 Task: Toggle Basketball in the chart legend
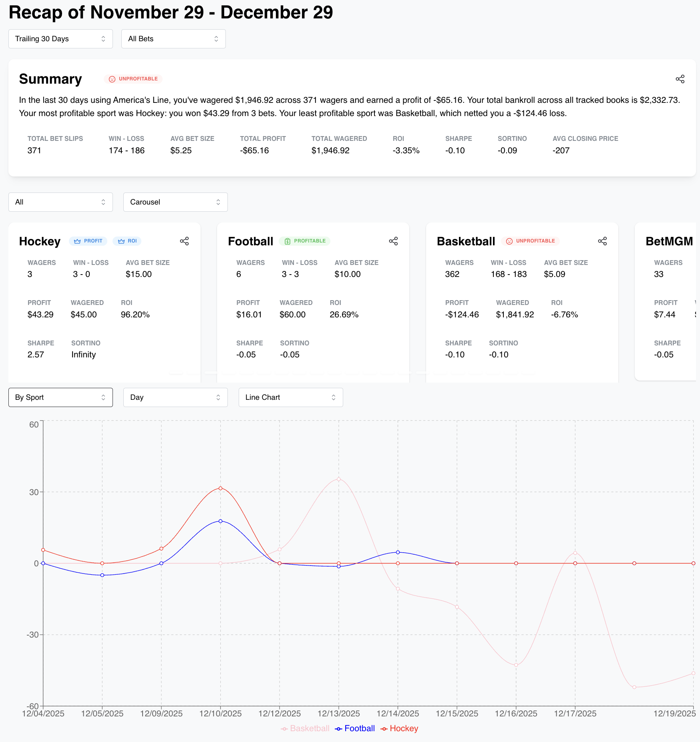tap(305, 728)
